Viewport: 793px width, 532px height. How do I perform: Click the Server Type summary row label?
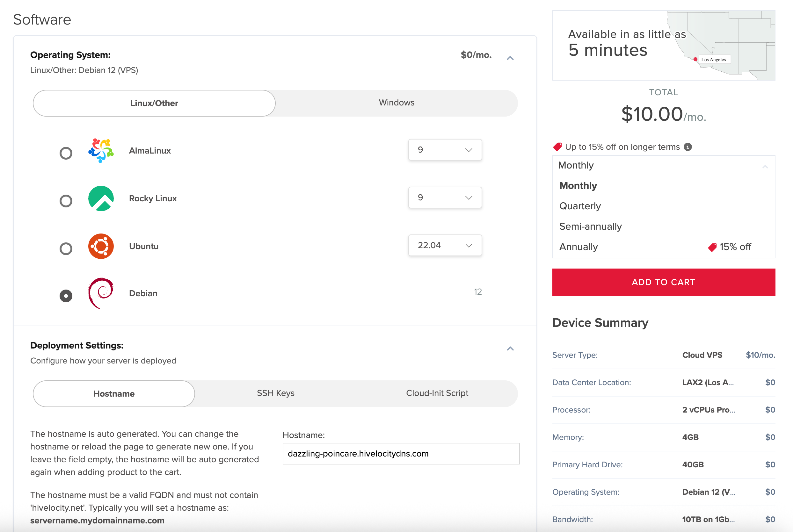[x=575, y=355]
